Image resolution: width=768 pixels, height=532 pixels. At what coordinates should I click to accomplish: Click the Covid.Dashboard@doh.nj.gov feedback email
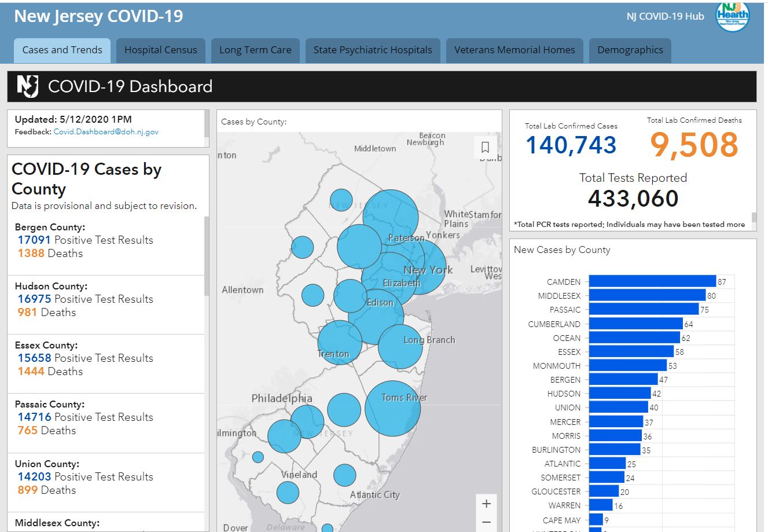click(x=106, y=132)
